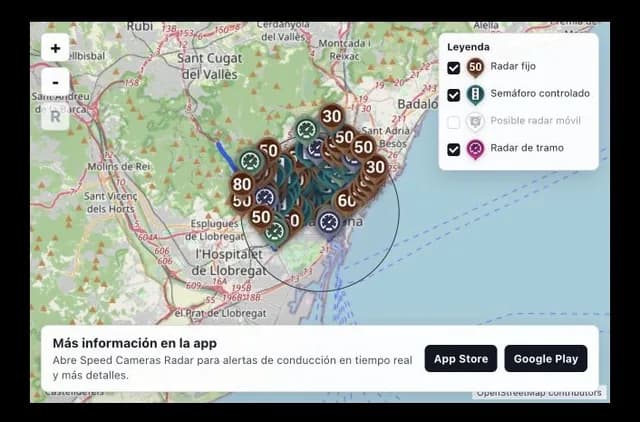Image resolution: width=640 pixels, height=422 pixels.
Task: Uncheck the Semáforo controlado checkbox
Action: tap(453, 95)
